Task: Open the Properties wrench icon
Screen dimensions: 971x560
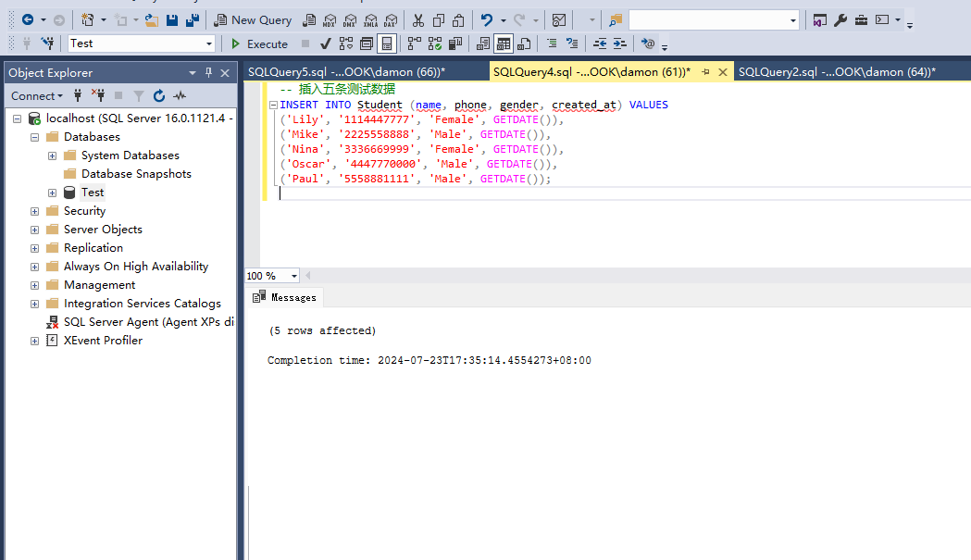Action: [840, 20]
